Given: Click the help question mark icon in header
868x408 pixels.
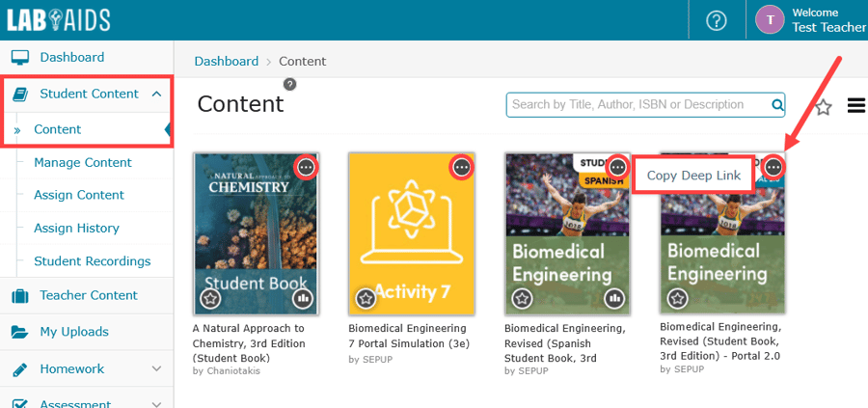Looking at the screenshot, I should tap(717, 20).
